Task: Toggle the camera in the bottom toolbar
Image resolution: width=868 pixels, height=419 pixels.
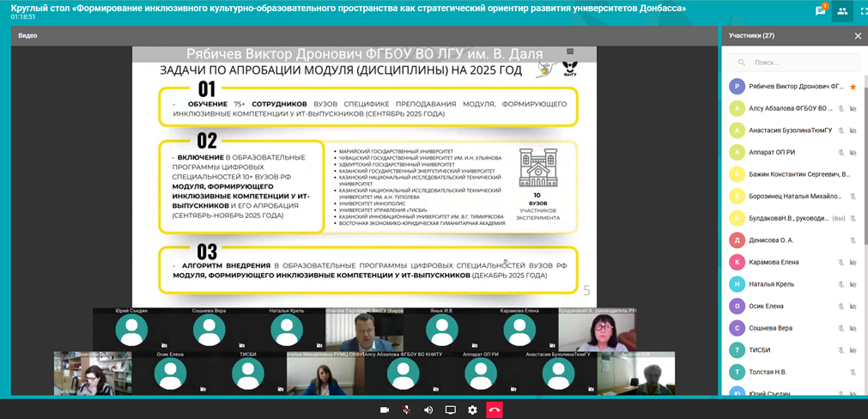Action: coord(384,410)
